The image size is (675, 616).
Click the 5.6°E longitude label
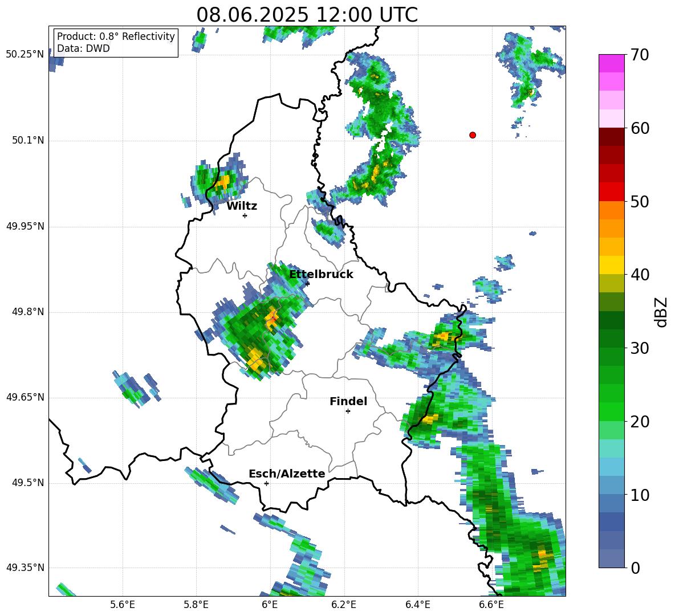tap(123, 605)
